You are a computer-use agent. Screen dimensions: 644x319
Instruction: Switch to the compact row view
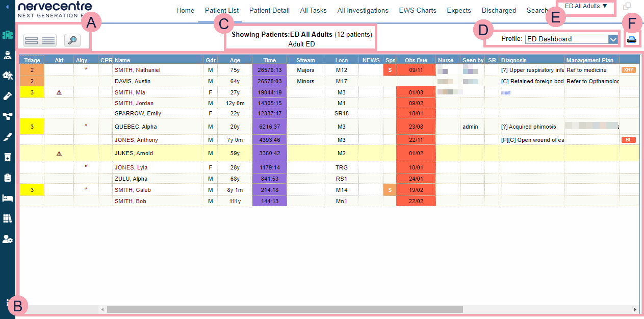[48, 40]
